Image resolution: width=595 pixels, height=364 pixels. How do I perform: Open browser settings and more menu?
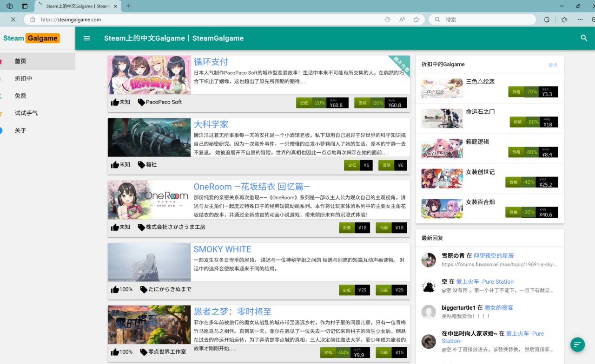pos(580,19)
